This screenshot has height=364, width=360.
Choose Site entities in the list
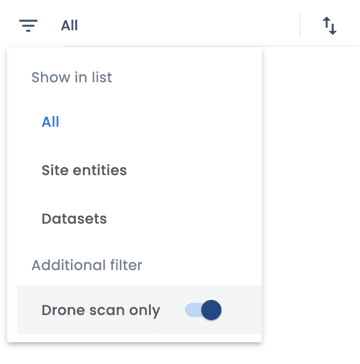coord(84,170)
